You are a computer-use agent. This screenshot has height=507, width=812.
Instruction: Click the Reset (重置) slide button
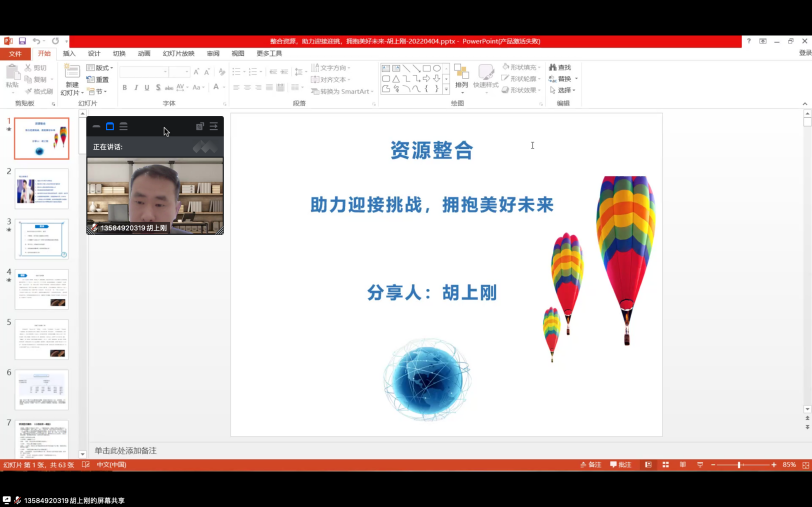coord(99,79)
